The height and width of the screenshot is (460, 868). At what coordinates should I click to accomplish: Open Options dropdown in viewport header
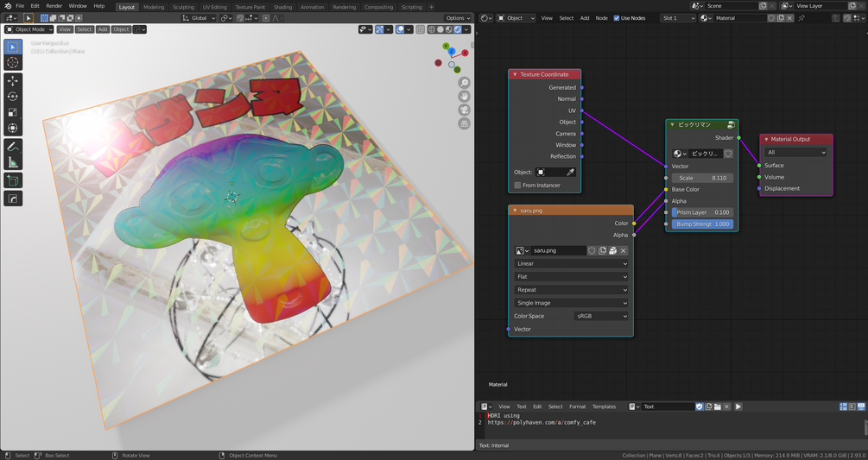pos(458,17)
